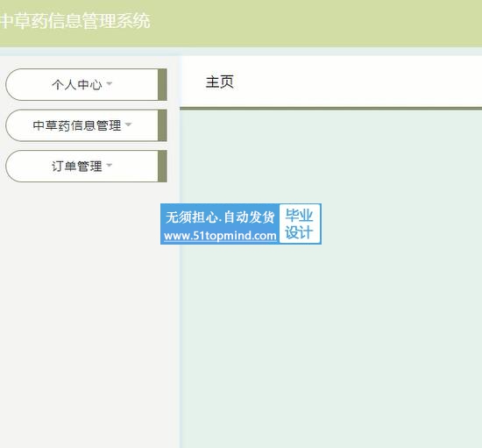Visit the www.51topmind.com link
This screenshot has width=482, height=448.
point(220,236)
